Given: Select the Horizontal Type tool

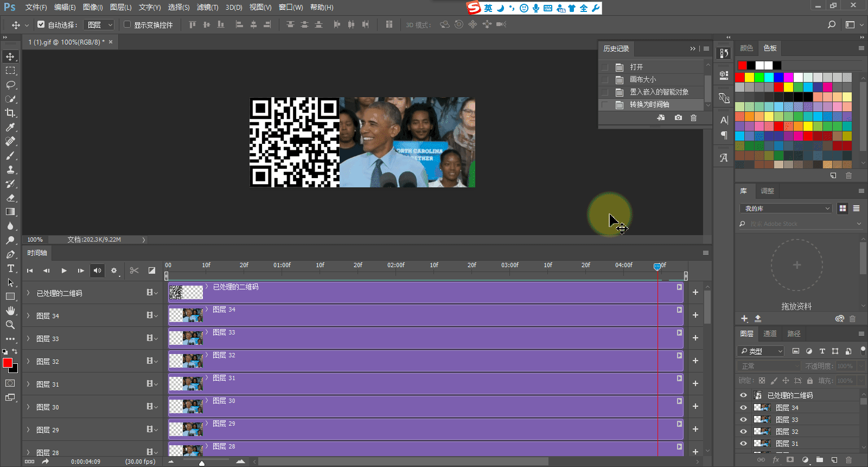Looking at the screenshot, I should [x=10, y=268].
